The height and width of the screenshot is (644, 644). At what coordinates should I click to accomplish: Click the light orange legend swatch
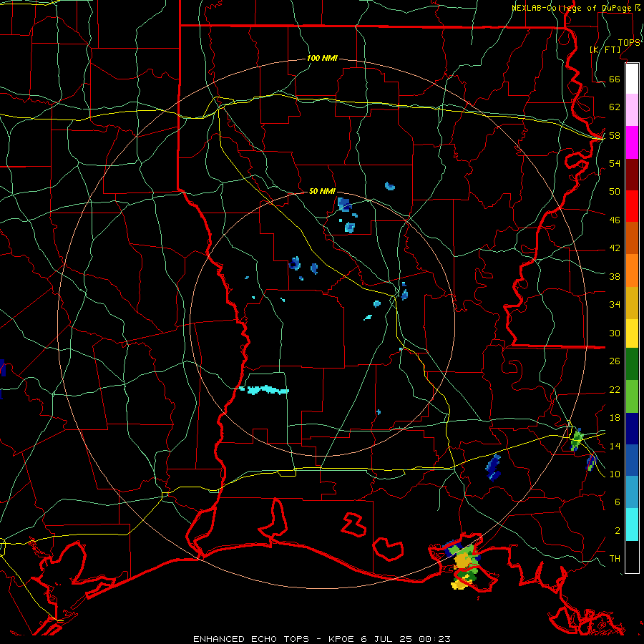click(x=632, y=270)
